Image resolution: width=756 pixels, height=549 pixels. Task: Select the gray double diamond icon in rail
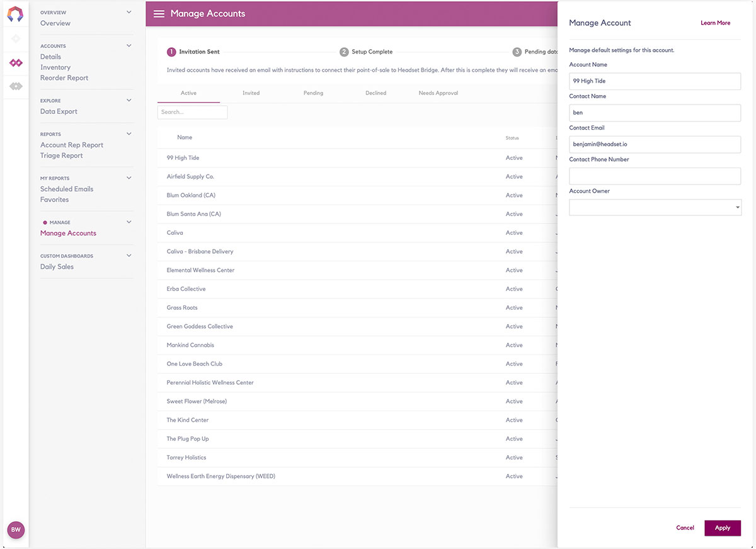coord(16,86)
